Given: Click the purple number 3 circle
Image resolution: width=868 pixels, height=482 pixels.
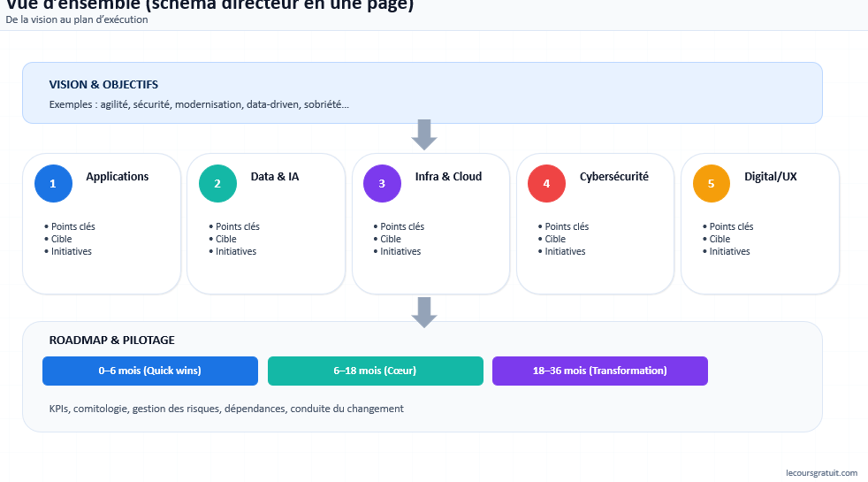Looking at the screenshot, I should point(382,184).
